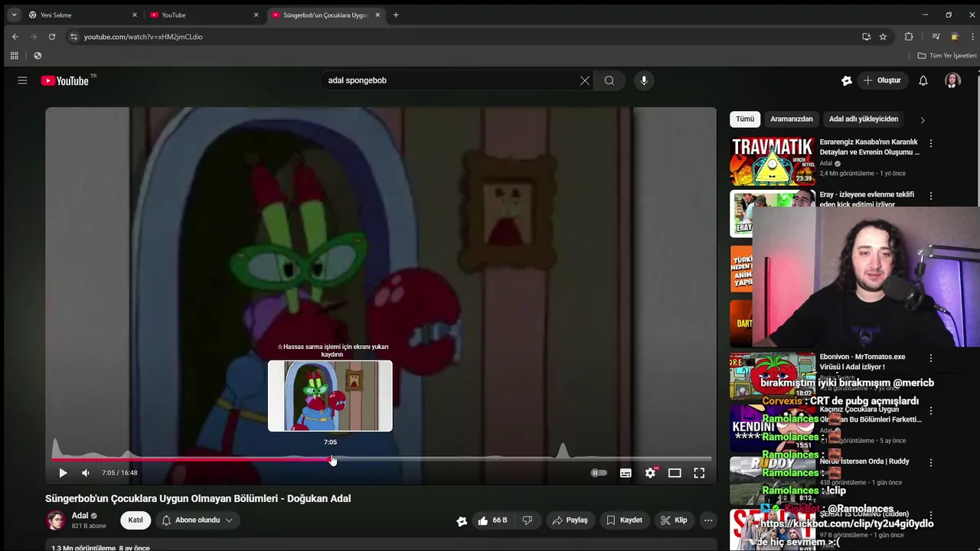980x551 pixels.
Task: Open the Ebonivon - MrTomatos.exe video title
Action: (x=862, y=362)
